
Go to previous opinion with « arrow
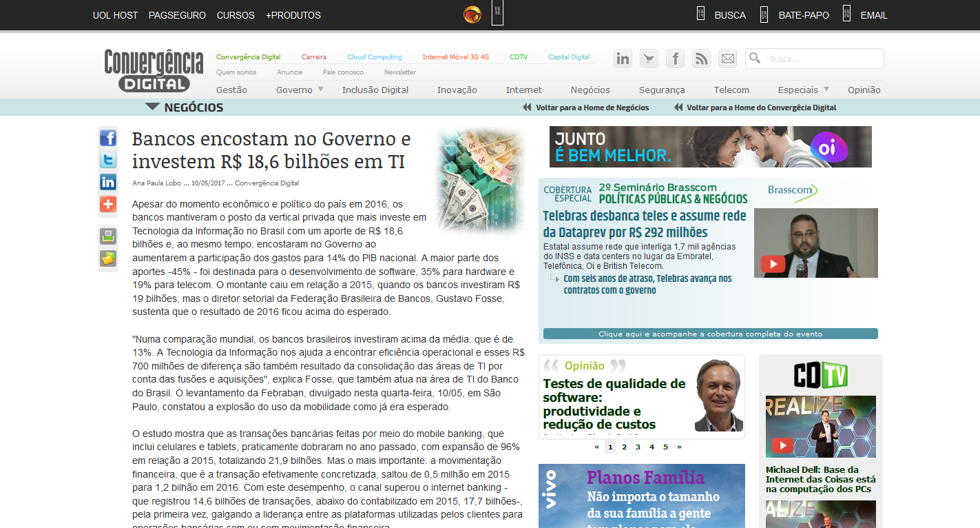[x=596, y=447]
